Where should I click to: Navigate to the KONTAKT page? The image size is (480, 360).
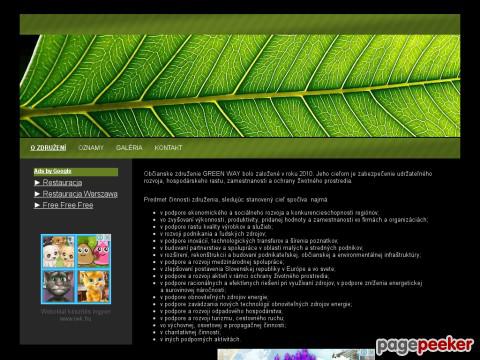168,148
